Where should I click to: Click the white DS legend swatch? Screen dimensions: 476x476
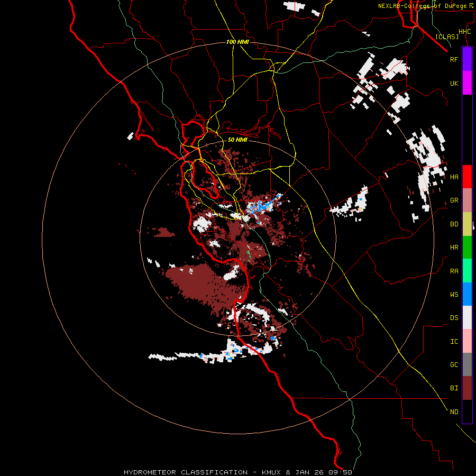pyautogui.click(x=467, y=317)
